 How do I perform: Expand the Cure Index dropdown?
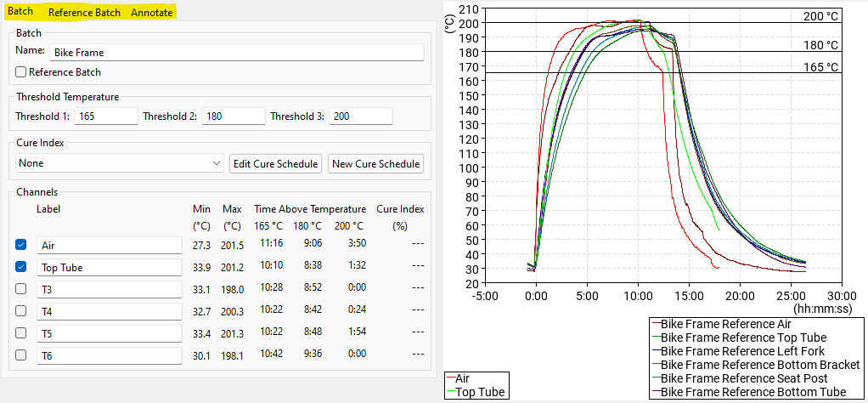120,163
